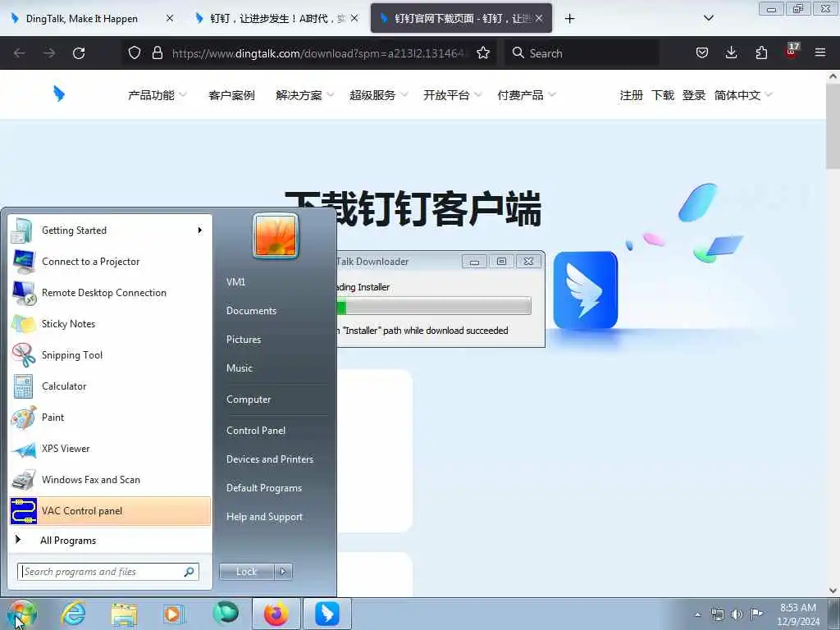840x630 pixels.
Task: List all open tabs dropdown
Action: [708, 18]
